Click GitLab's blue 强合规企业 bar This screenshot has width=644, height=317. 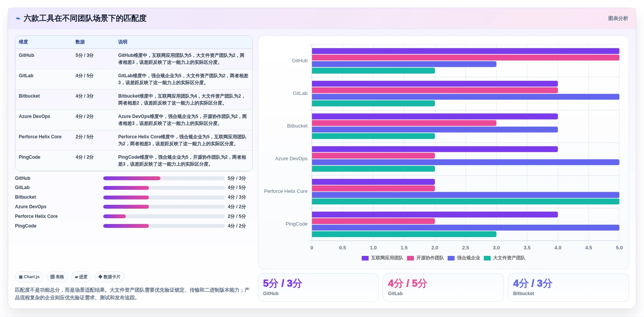coord(466,97)
